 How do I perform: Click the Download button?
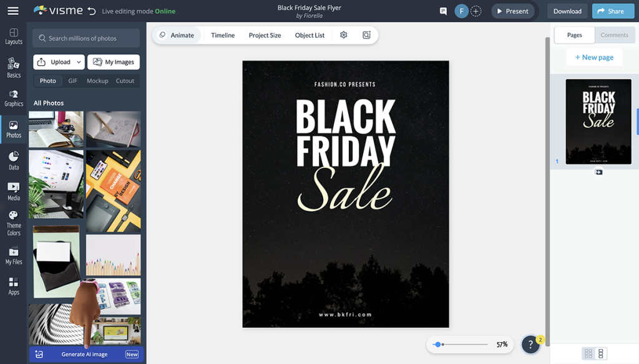click(567, 11)
